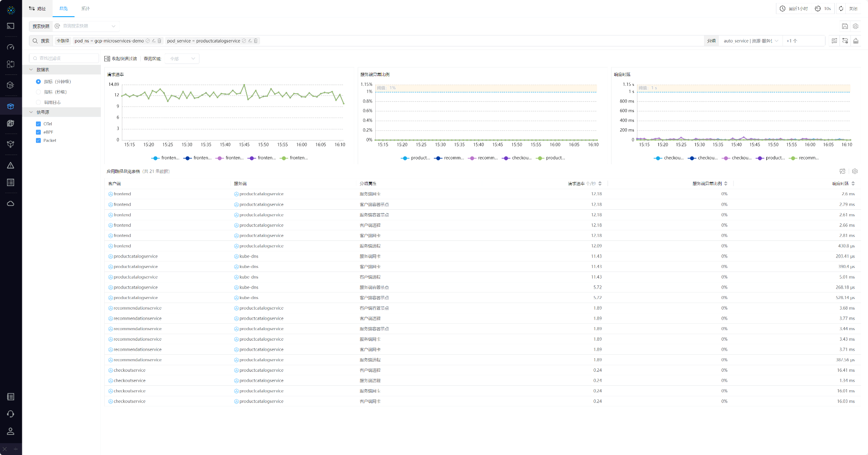The height and width of the screenshot is (455, 868).
Task: Select the 指标 (秒级) radio option
Action: tap(39, 92)
